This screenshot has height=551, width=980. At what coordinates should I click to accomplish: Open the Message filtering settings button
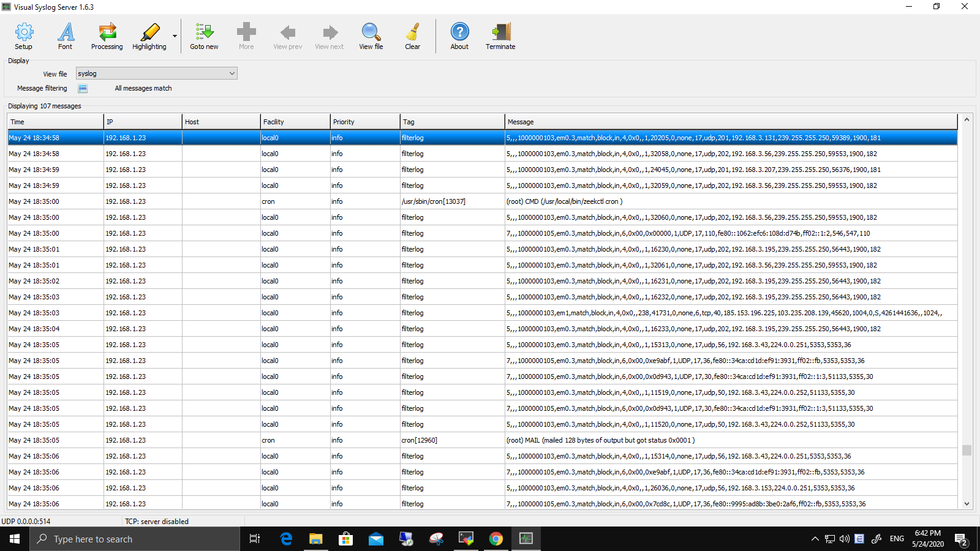[x=83, y=88]
